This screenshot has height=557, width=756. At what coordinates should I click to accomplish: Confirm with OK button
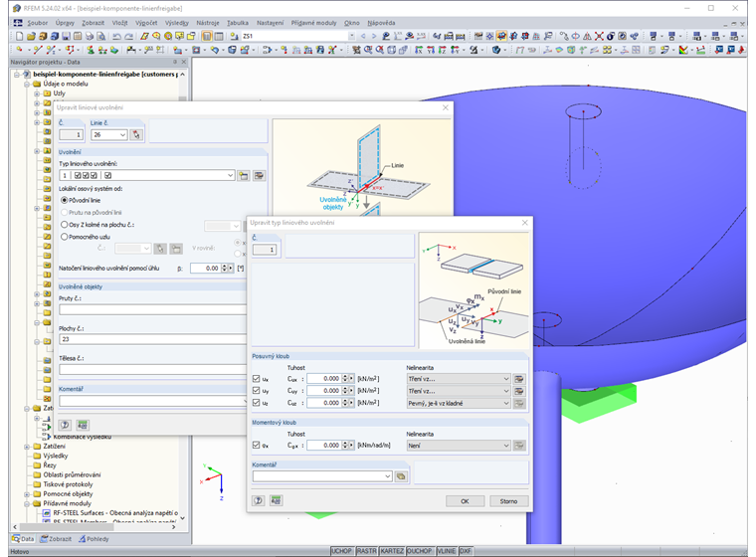coord(465,501)
